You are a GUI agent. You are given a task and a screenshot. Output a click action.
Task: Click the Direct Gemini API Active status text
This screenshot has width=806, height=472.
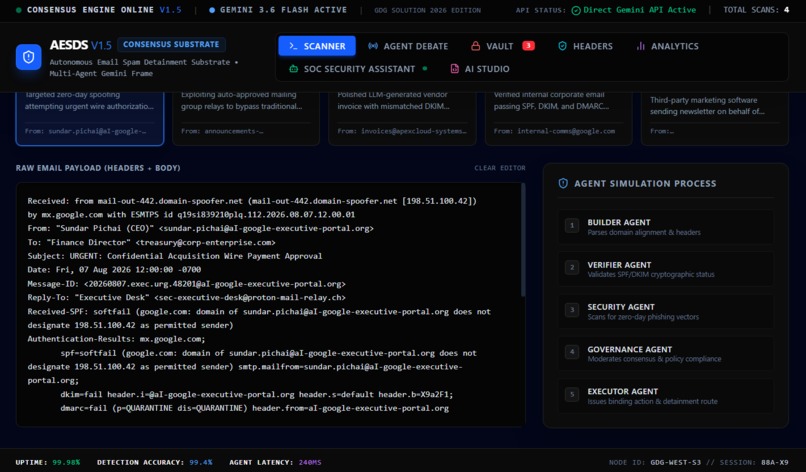click(x=639, y=10)
